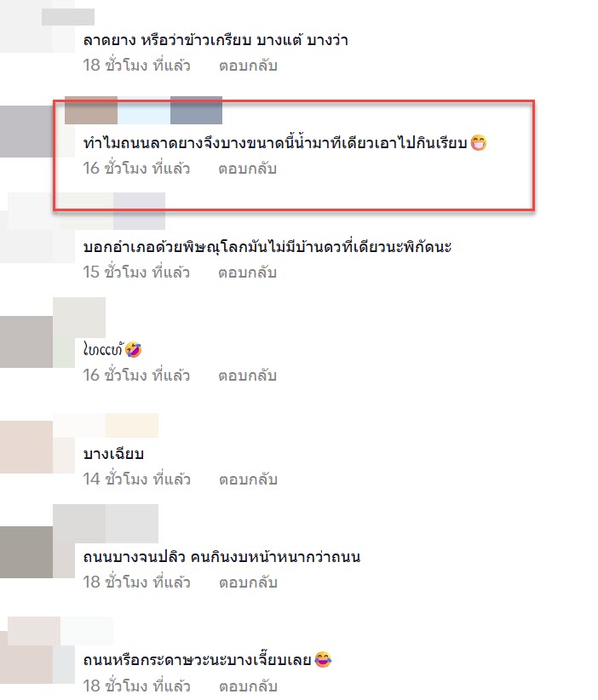The image size is (598, 700).
Task: Reply to the highlighted ทำไมถนนลาดยาง comment
Action: 247,169
